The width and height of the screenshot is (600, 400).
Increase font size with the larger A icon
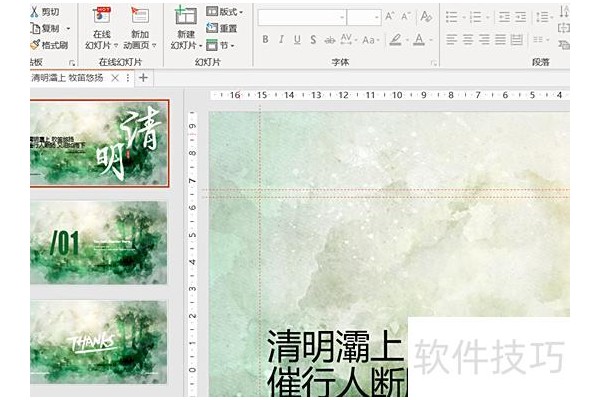click(x=390, y=16)
